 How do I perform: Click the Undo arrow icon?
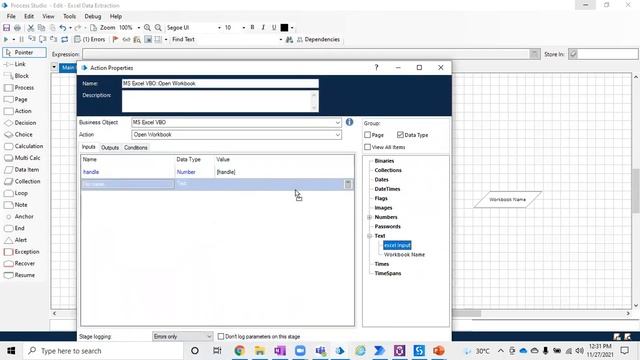tap(62, 28)
